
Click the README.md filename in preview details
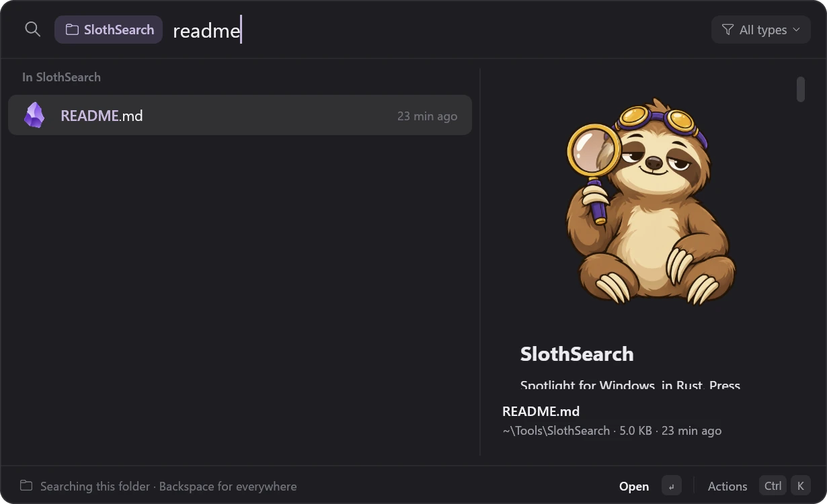541,411
